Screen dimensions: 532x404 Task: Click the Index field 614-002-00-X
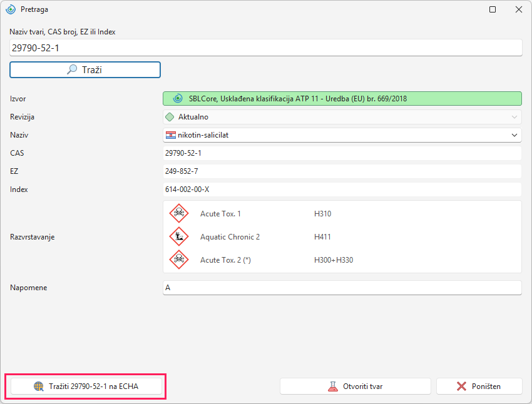(x=342, y=189)
